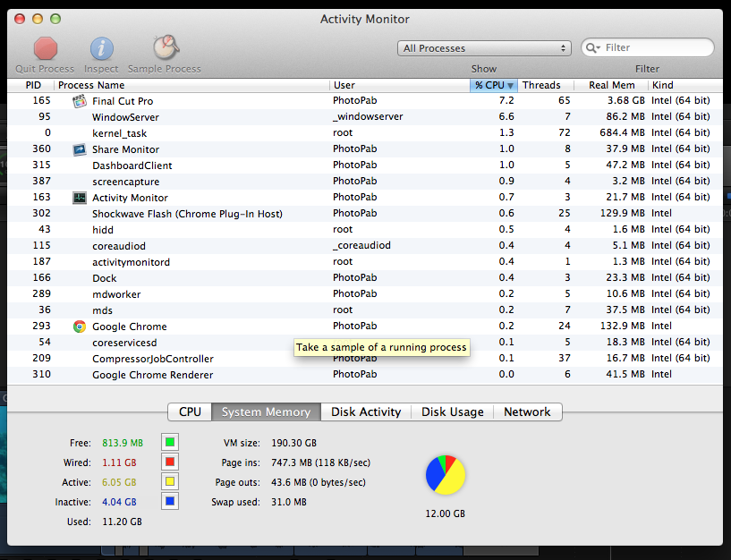Click the 12.00 GB total memory label
Image resolution: width=731 pixels, height=560 pixels.
tap(446, 513)
